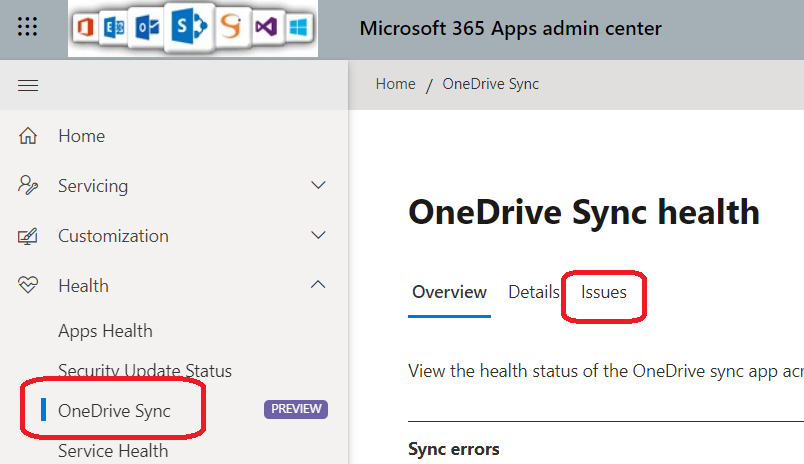
Task: Click the Exchange logo icon
Action: click(x=115, y=29)
